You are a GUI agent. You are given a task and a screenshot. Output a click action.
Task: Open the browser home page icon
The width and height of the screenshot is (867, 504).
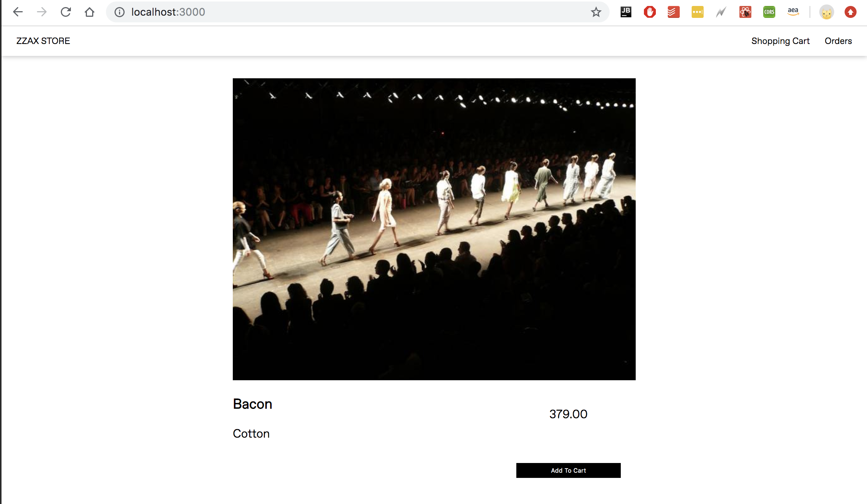pos(90,12)
